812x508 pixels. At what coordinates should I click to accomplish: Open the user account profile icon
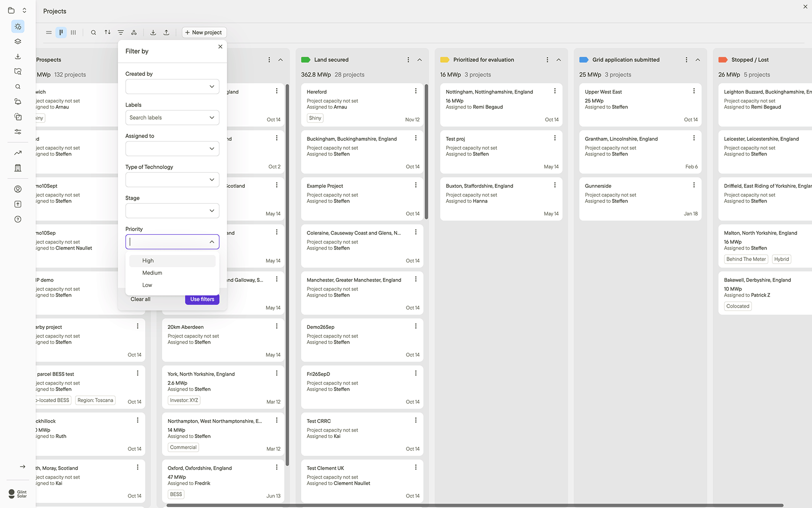[x=18, y=189]
